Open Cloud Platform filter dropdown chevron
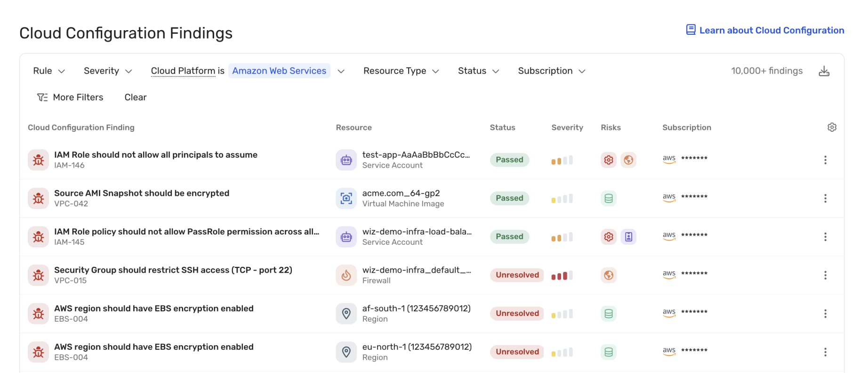 [x=341, y=71]
